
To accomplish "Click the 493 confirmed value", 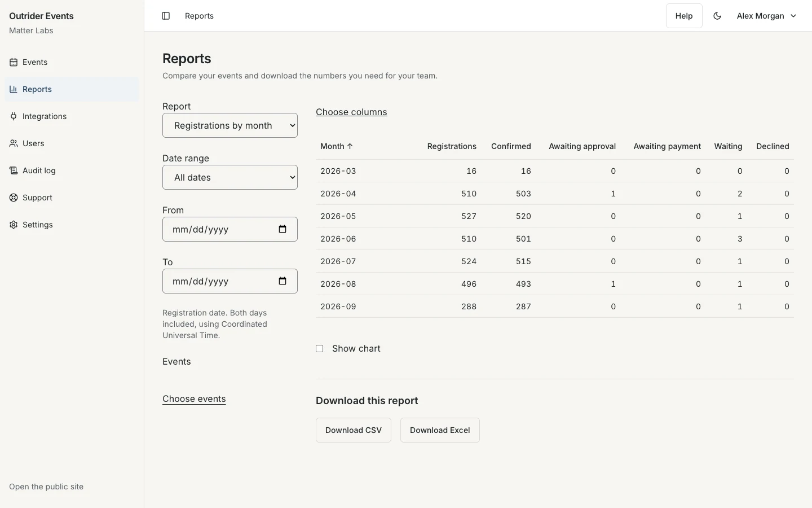I will (523, 284).
